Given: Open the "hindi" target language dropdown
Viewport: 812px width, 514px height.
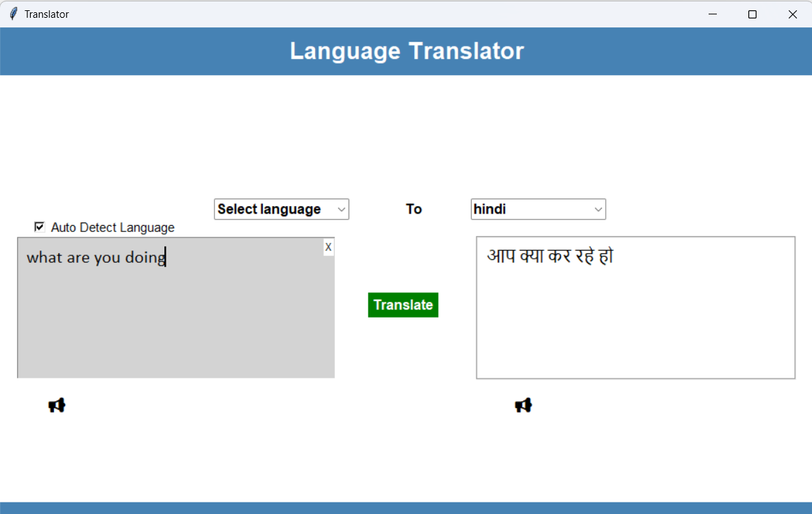Looking at the screenshot, I should [531, 209].
